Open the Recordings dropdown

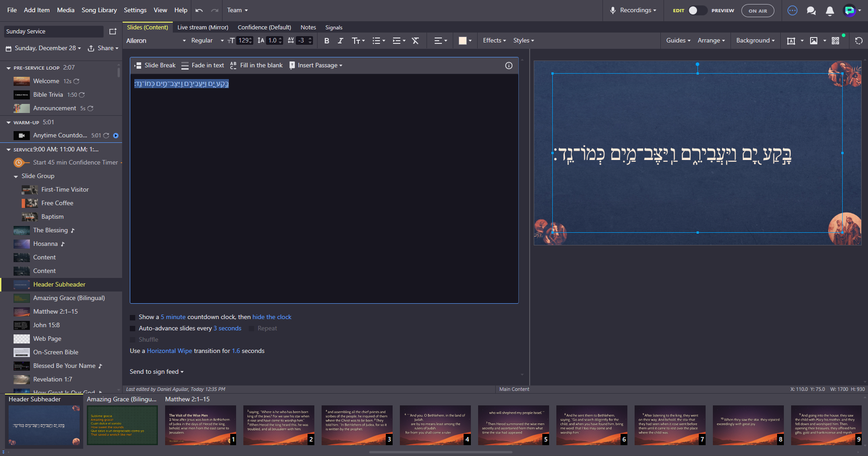[633, 10]
